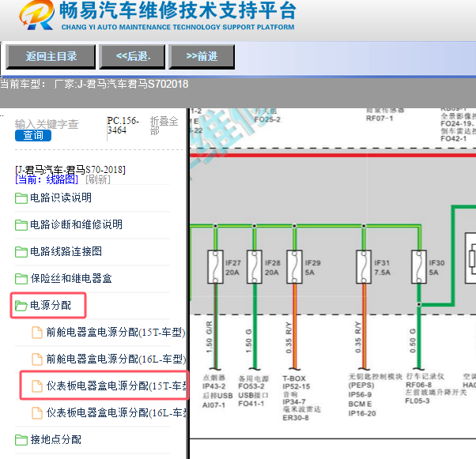Click the RF07-1 label at top
Image resolution: width=476 pixels, height=459 pixels.
coord(380,119)
